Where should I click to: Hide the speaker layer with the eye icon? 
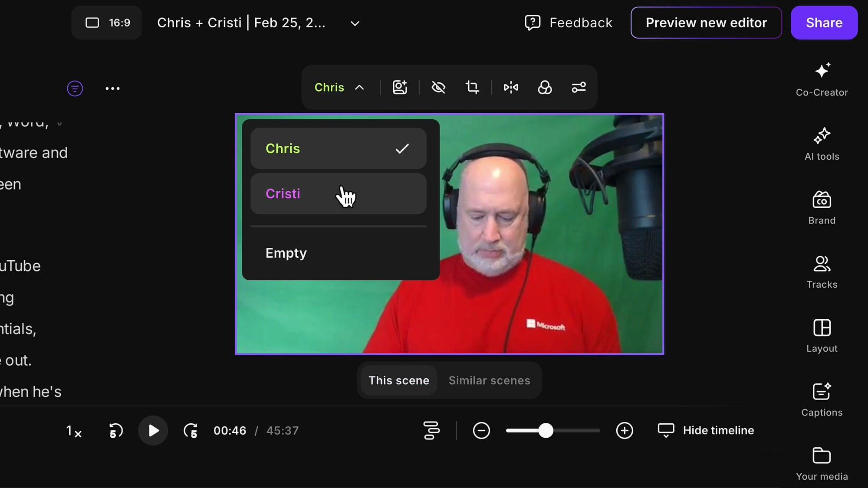coord(438,87)
